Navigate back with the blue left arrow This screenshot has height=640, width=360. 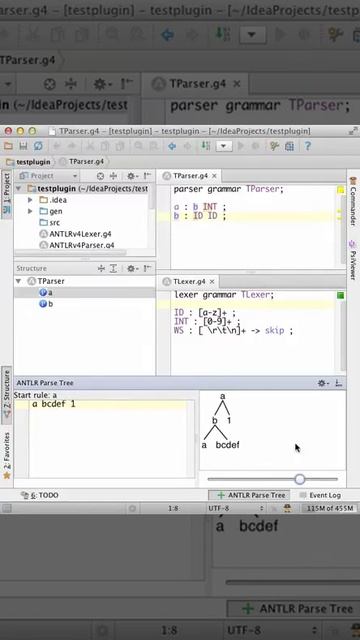click(172, 146)
